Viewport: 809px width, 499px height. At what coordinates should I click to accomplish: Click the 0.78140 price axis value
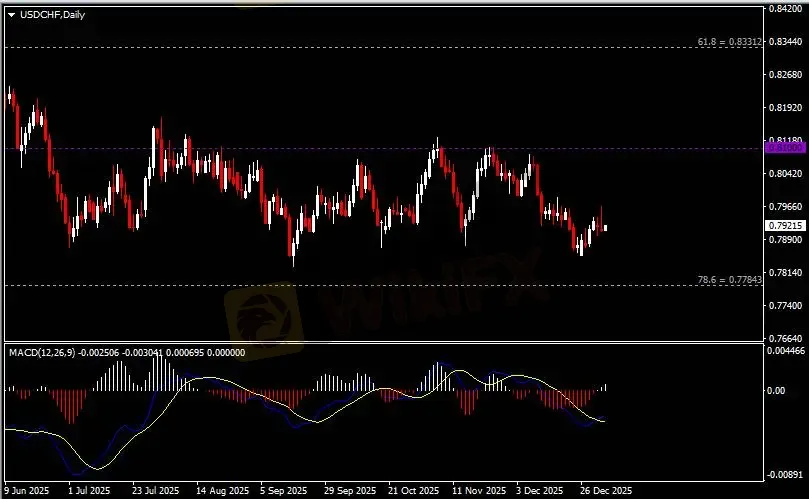pos(785,273)
